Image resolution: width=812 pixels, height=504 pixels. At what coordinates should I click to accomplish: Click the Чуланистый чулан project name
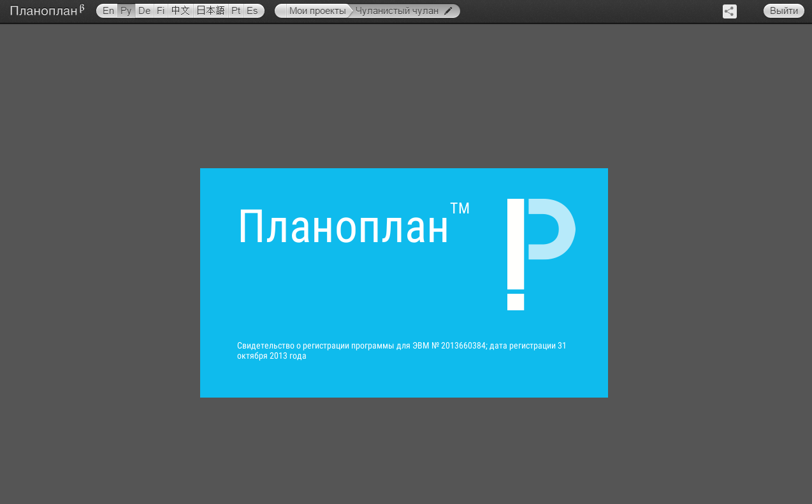tap(396, 11)
